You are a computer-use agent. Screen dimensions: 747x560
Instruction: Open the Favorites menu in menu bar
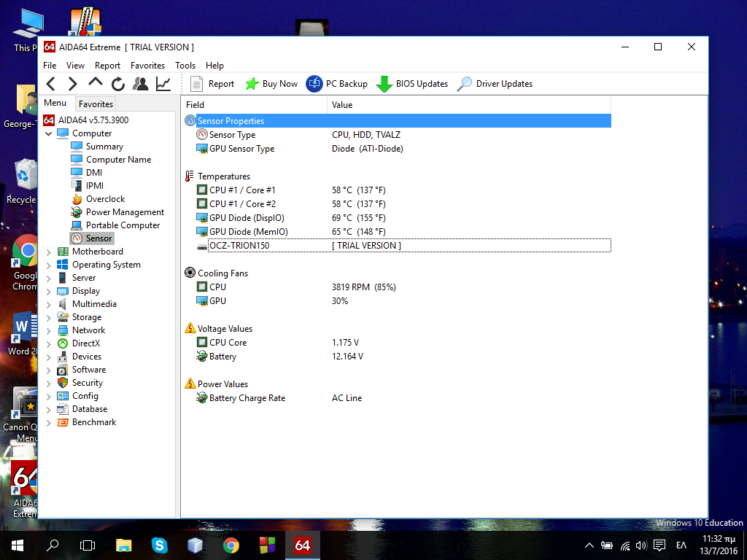(x=147, y=65)
